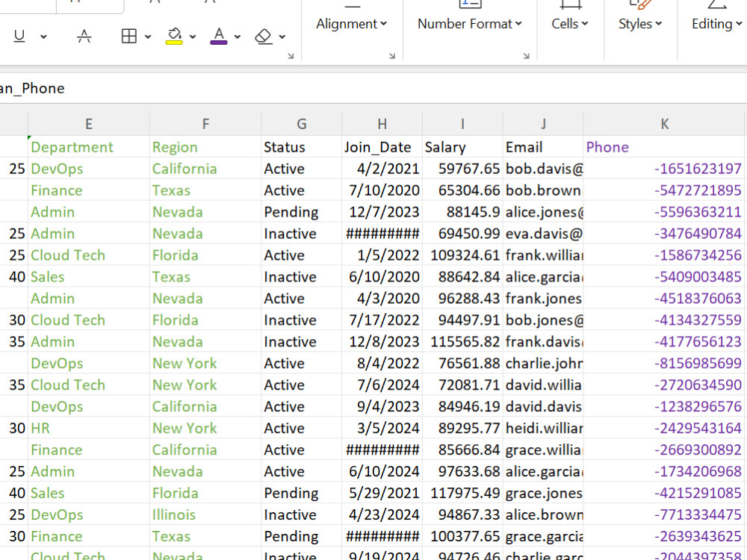The width and height of the screenshot is (747, 560).
Task: Select email cell charlie.johr
Action: (x=543, y=364)
